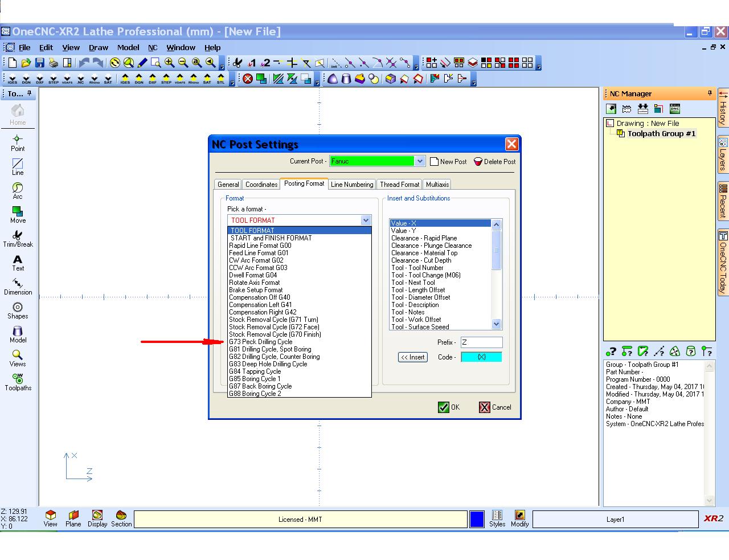Open the File menu
The image size is (729, 560).
point(24,47)
